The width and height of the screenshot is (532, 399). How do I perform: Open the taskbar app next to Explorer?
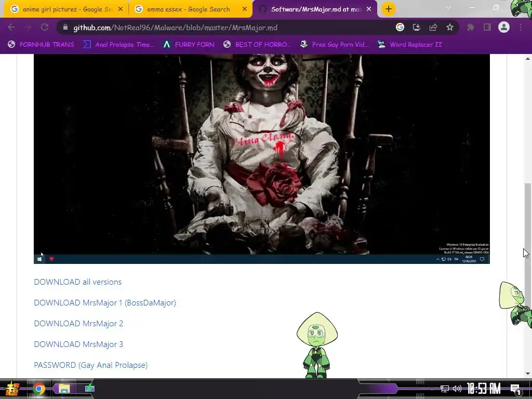89,388
